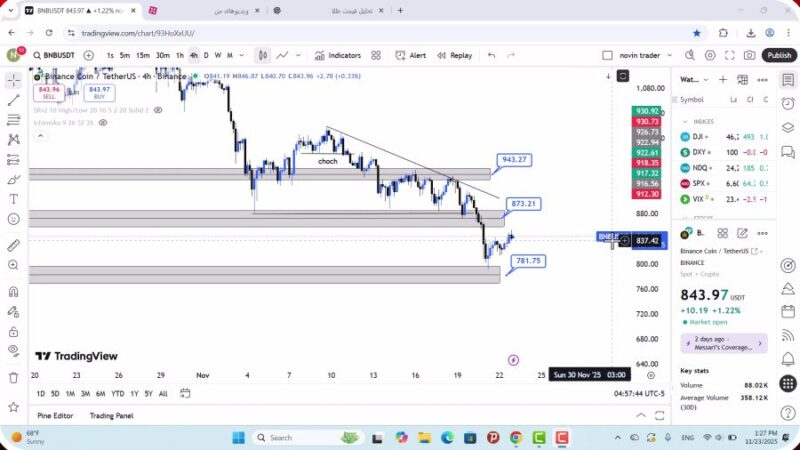
Task: Open the Alert creation dialog
Action: [x=411, y=55]
